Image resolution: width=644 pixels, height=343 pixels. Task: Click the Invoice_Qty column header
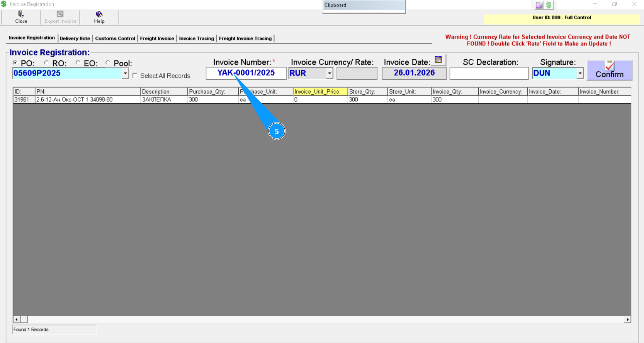455,92
